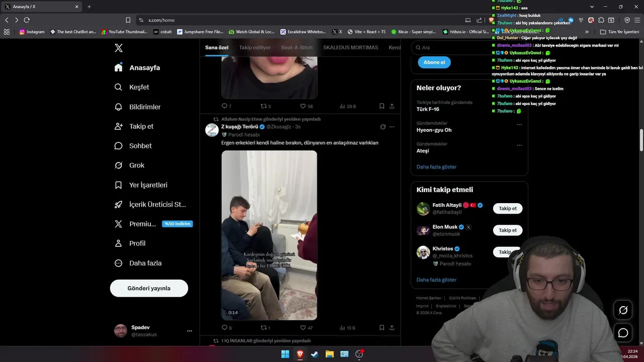This screenshot has height=362, width=644.
Task: Click Abone ol button
Action: [434, 62]
